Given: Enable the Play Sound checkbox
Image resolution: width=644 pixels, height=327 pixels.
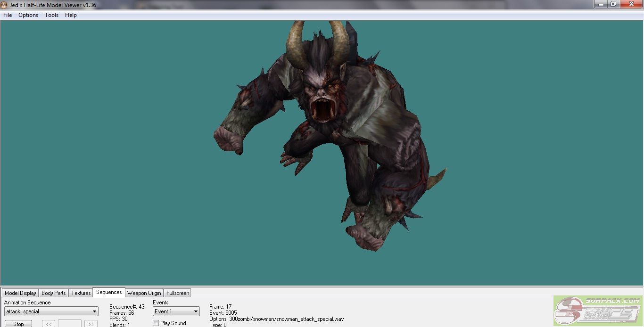Looking at the screenshot, I should click(156, 323).
